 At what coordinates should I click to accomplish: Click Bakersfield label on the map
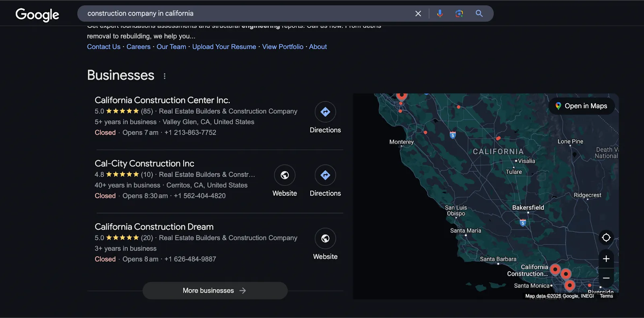coord(528,207)
